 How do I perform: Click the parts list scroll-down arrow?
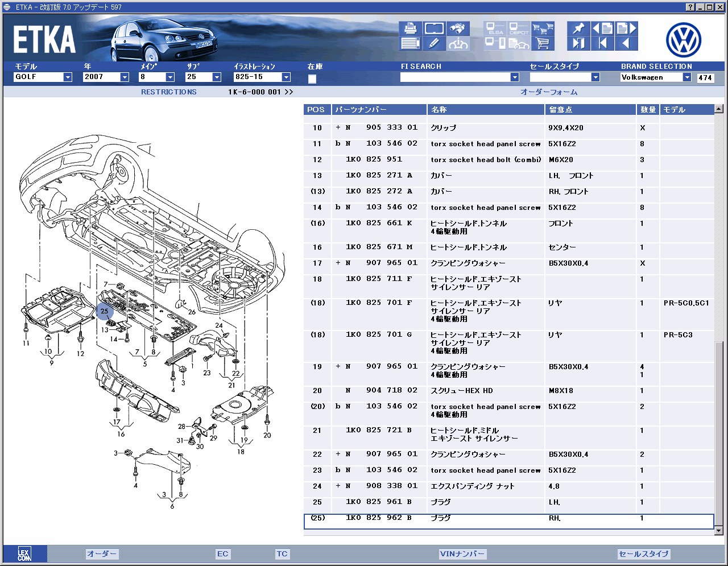pos(719,531)
